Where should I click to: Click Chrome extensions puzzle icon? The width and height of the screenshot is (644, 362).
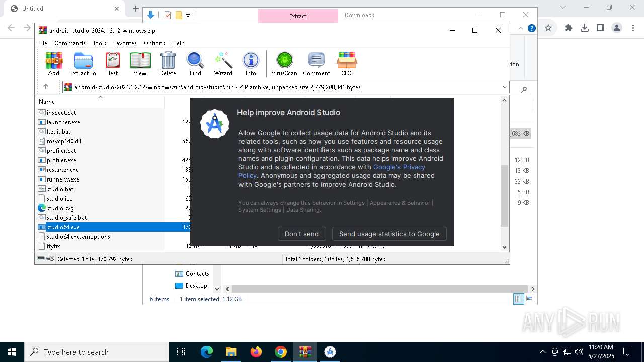point(569,28)
